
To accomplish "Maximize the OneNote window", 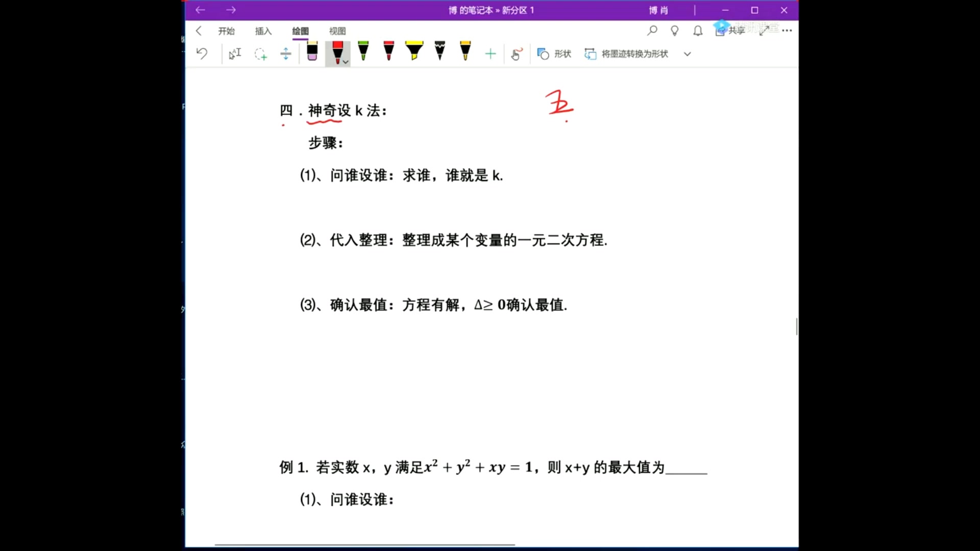I will 755,10.
